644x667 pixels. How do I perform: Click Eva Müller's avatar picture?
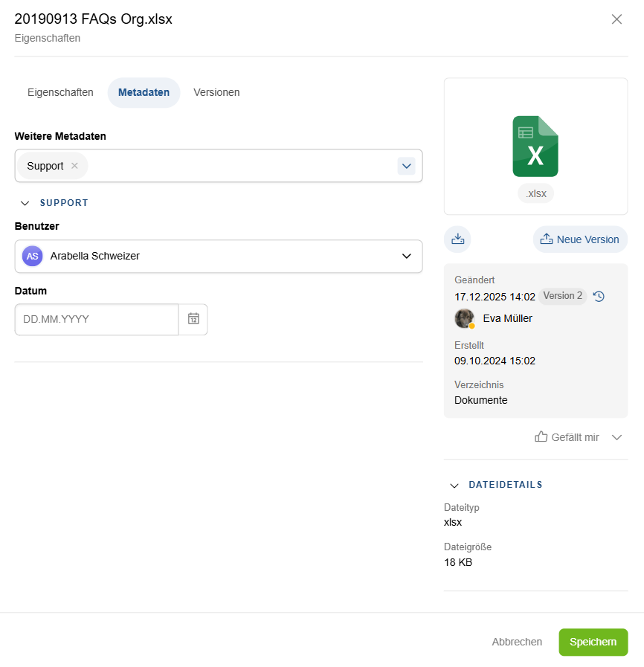click(x=465, y=318)
